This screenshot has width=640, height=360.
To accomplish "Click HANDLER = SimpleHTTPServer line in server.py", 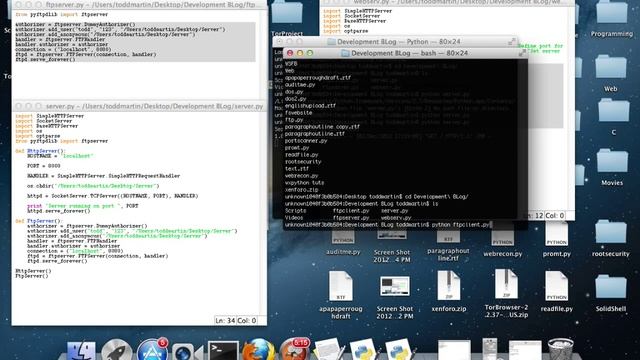I will pos(104,176).
